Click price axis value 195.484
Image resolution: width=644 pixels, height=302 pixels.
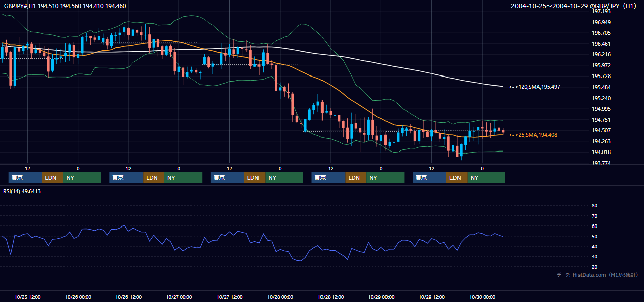[x=601, y=87]
